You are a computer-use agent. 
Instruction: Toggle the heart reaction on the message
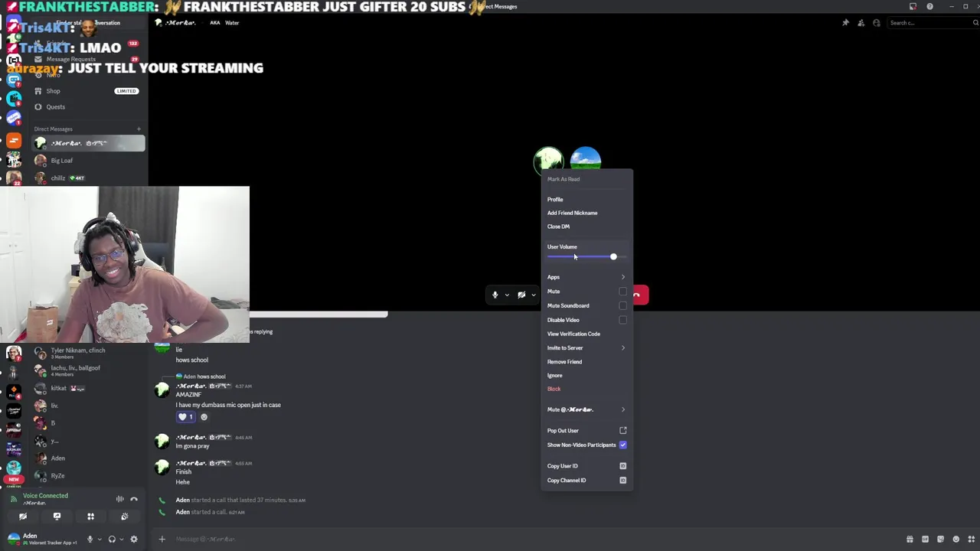coord(186,417)
